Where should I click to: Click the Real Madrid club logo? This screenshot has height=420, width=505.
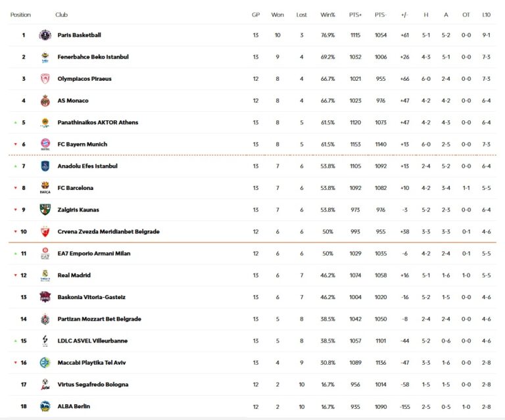(45, 275)
